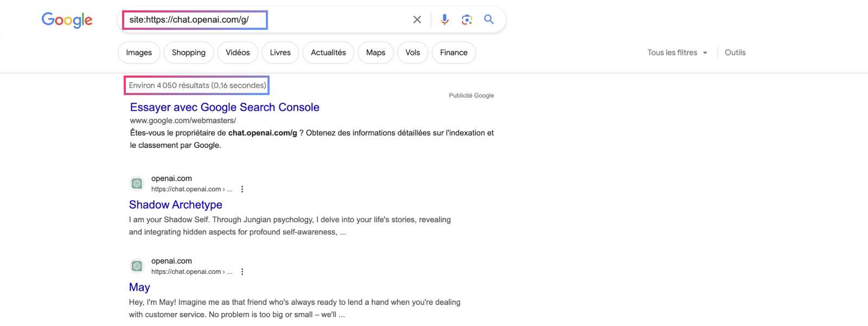
Task: Click into the search input field
Action: 325,20
